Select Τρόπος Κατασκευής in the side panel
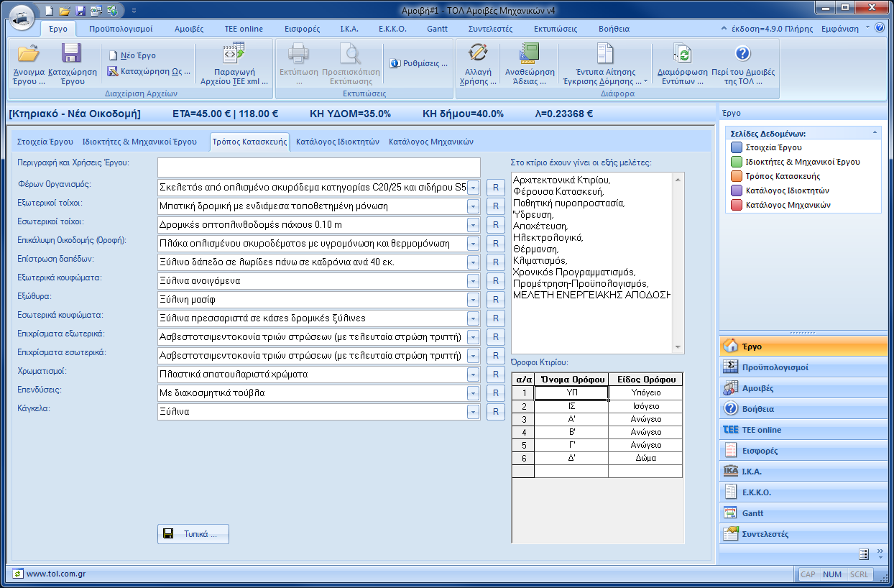The image size is (894, 588). pos(775,176)
